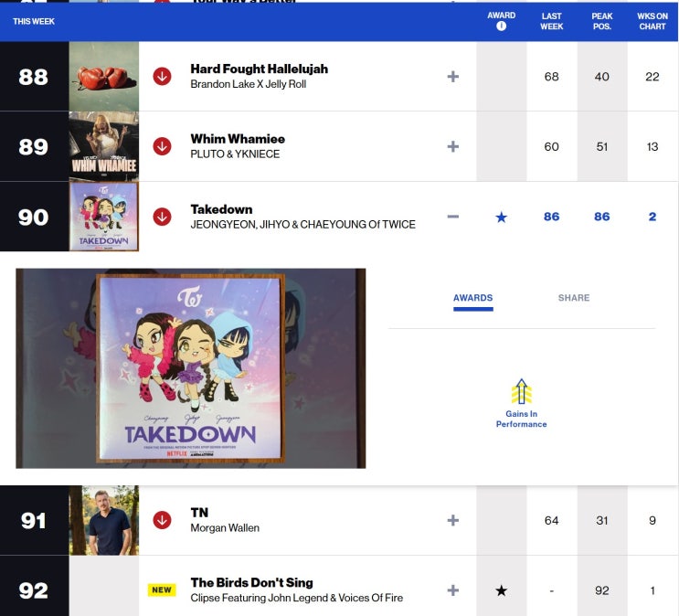Click the yellow NEW badge at rank 92

pos(162,590)
